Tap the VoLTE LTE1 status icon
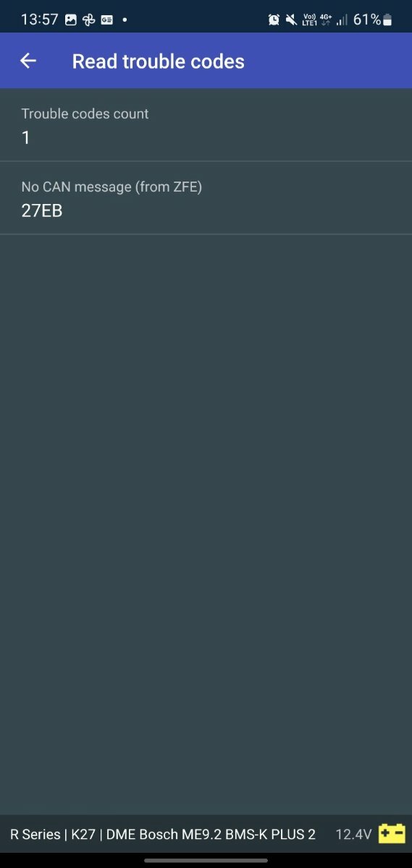 (310, 20)
